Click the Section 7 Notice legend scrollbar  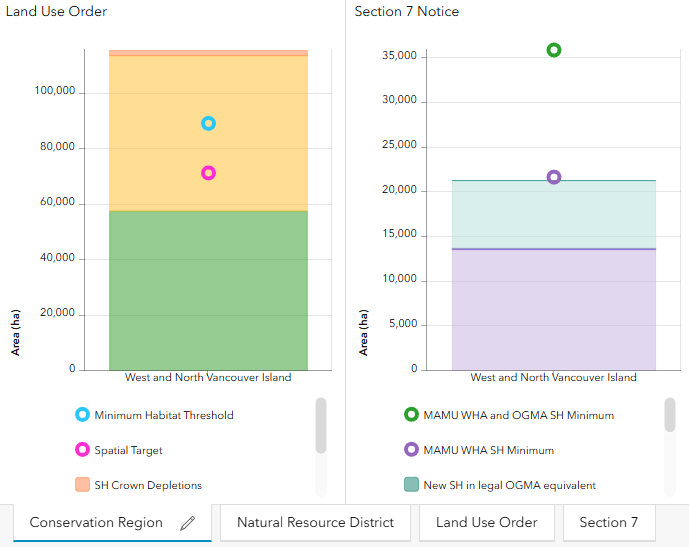(670, 415)
